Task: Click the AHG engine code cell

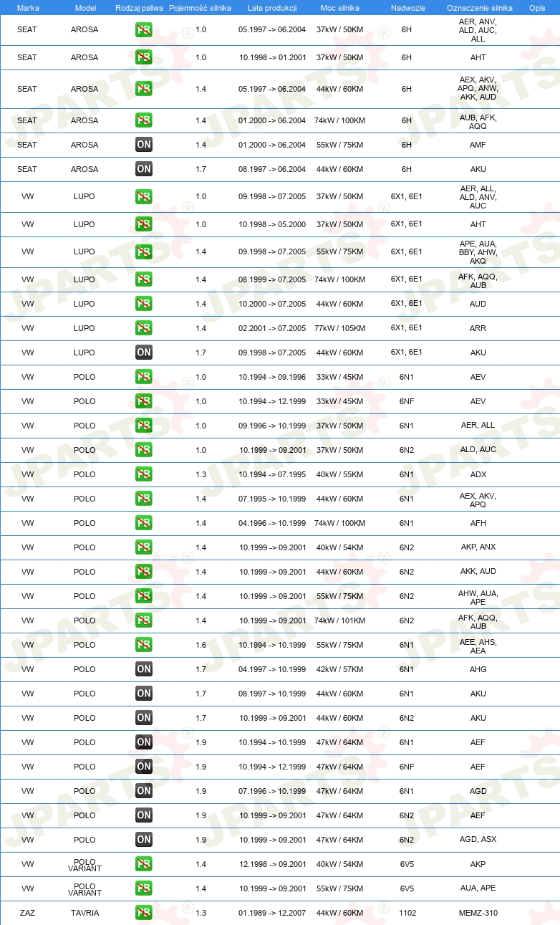Action: point(478,669)
